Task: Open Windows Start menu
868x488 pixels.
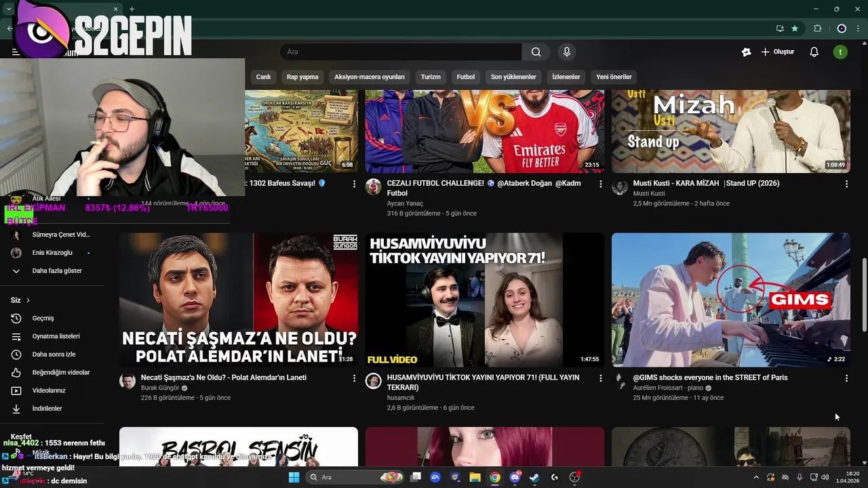Action: [294, 477]
